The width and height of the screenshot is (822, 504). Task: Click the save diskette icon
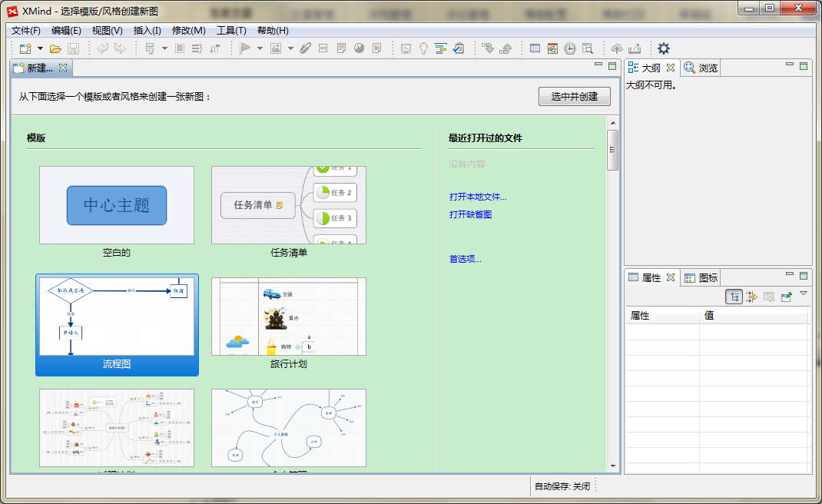74,48
